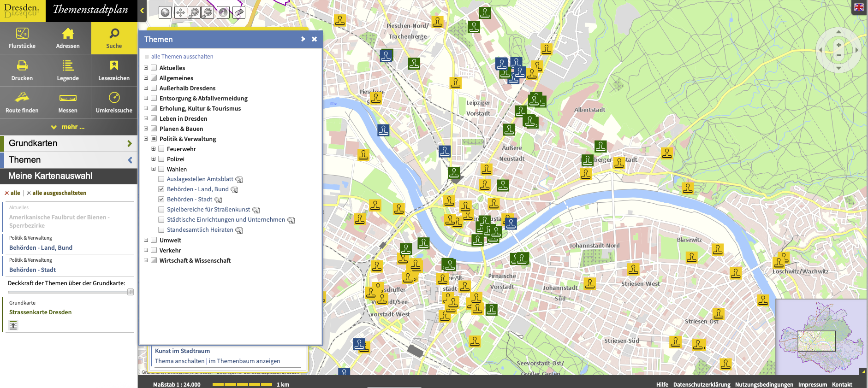
Task: Open Kontakt footer link
Action: pyautogui.click(x=842, y=384)
